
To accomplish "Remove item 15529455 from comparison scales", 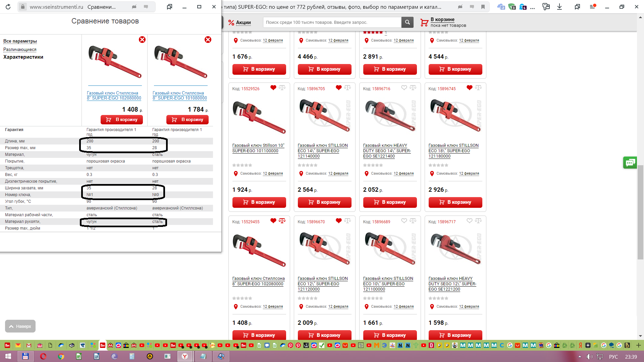I will pyautogui.click(x=282, y=221).
